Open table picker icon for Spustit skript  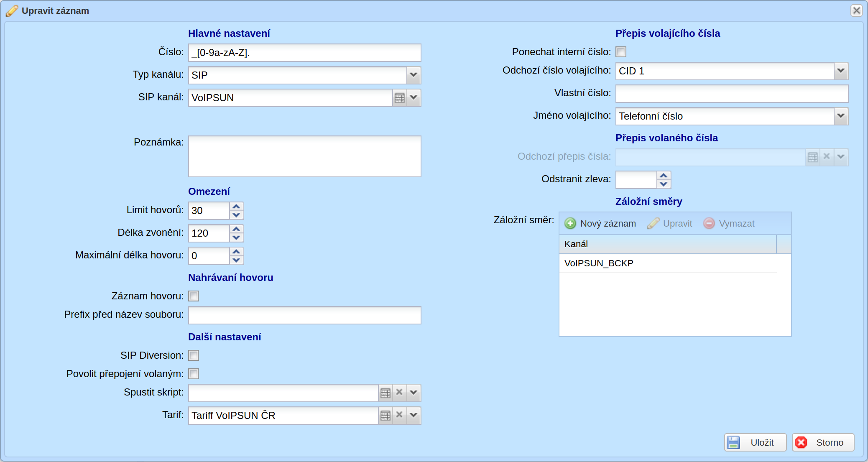click(385, 393)
